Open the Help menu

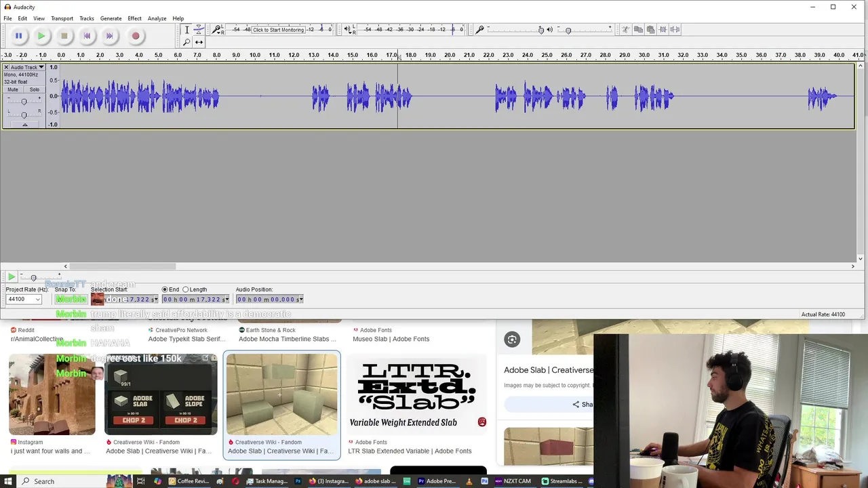[178, 18]
